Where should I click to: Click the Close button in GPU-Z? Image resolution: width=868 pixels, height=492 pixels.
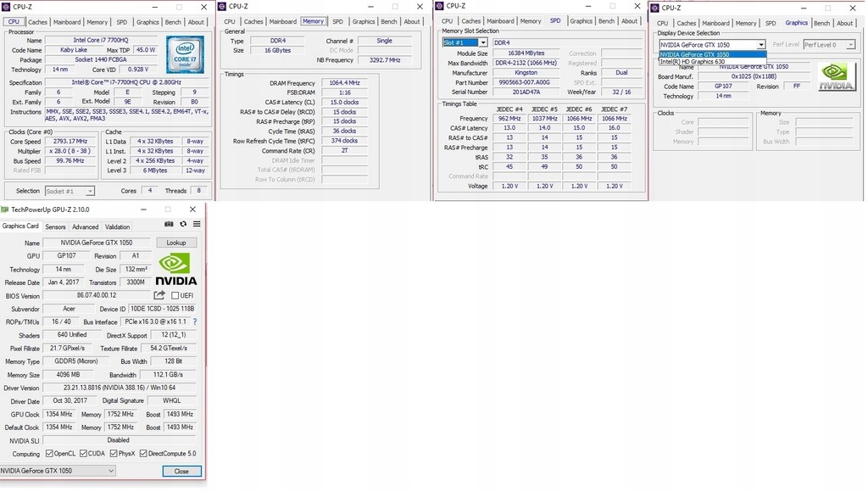[x=181, y=471]
